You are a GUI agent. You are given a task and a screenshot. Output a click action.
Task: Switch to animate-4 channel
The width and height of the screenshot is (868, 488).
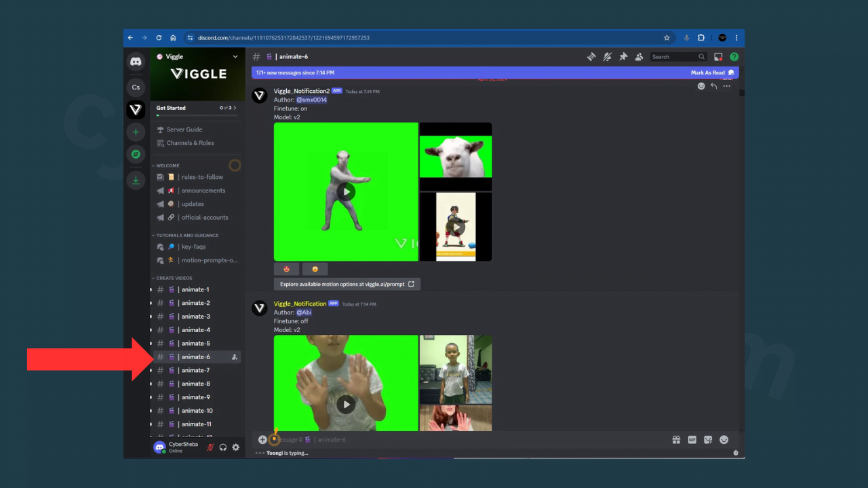(197, 330)
